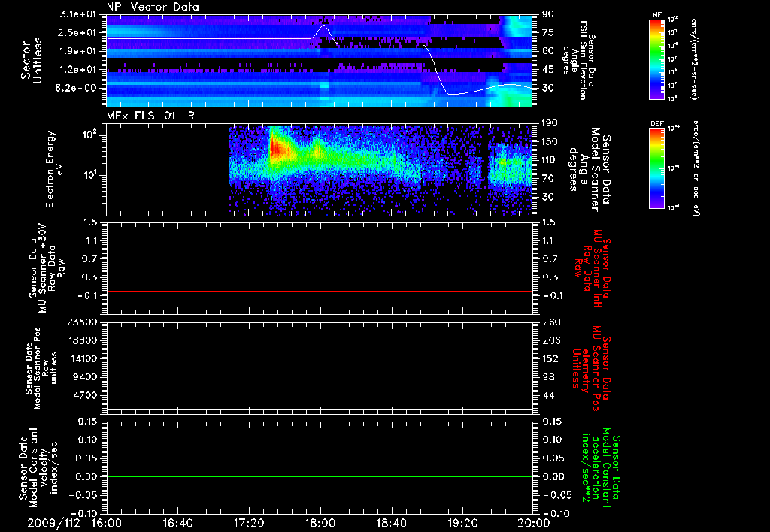Click the red 'MU Scanner Pos Telemetry' title
This screenshot has width=770, height=532.
click(x=592, y=368)
